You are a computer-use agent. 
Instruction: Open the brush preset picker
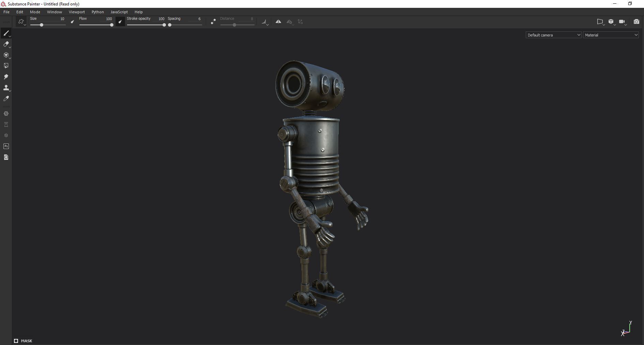pyautogui.click(x=21, y=22)
